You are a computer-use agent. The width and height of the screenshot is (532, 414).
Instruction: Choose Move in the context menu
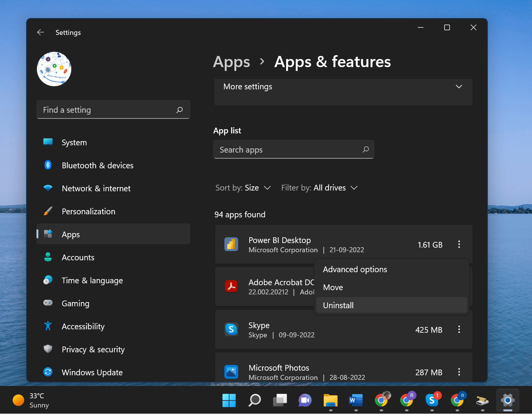pos(392,287)
